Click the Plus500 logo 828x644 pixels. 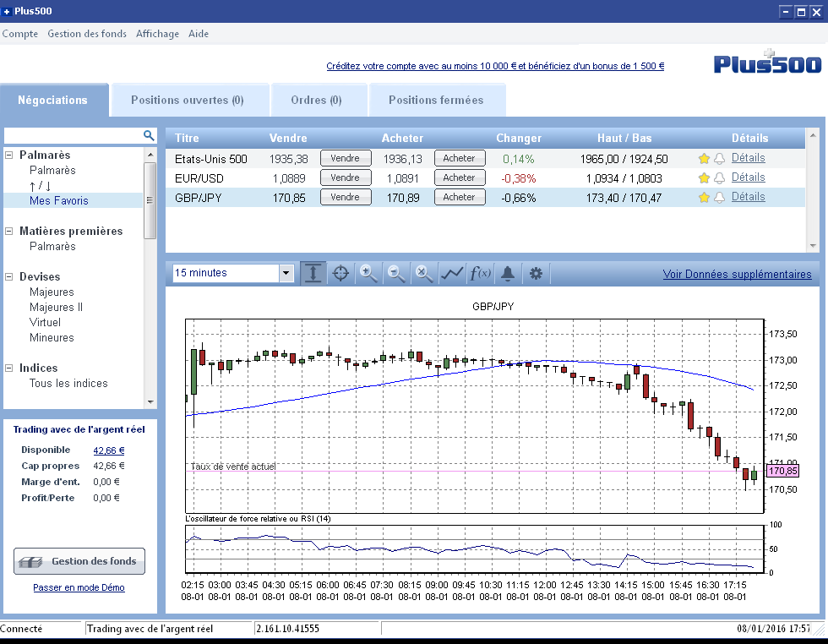[767, 63]
